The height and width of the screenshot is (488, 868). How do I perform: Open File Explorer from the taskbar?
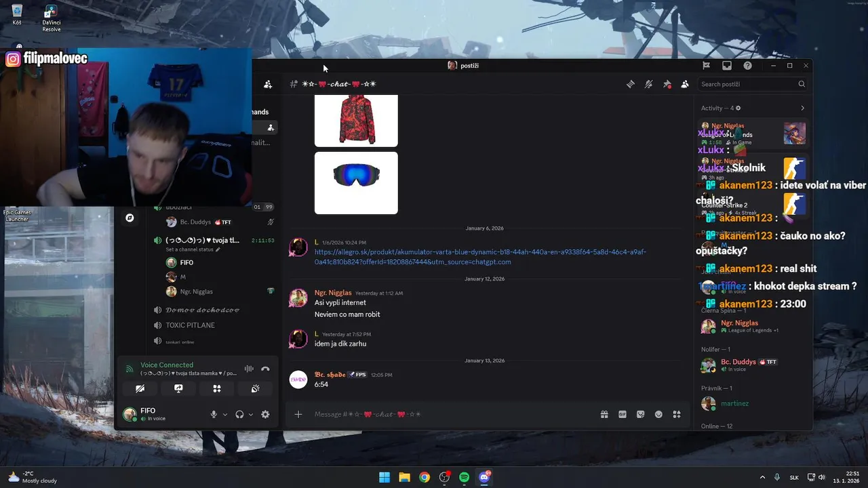tap(404, 477)
